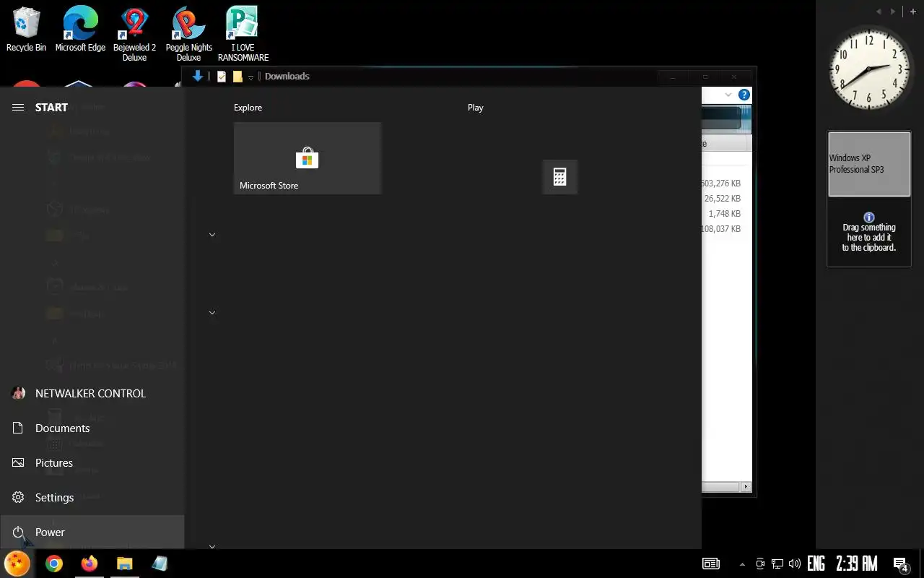Select the Peggle Nights Deluxe desktop shortcut
The height and width of the screenshot is (578, 924).
pyautogui.click(x=188, y=34)
